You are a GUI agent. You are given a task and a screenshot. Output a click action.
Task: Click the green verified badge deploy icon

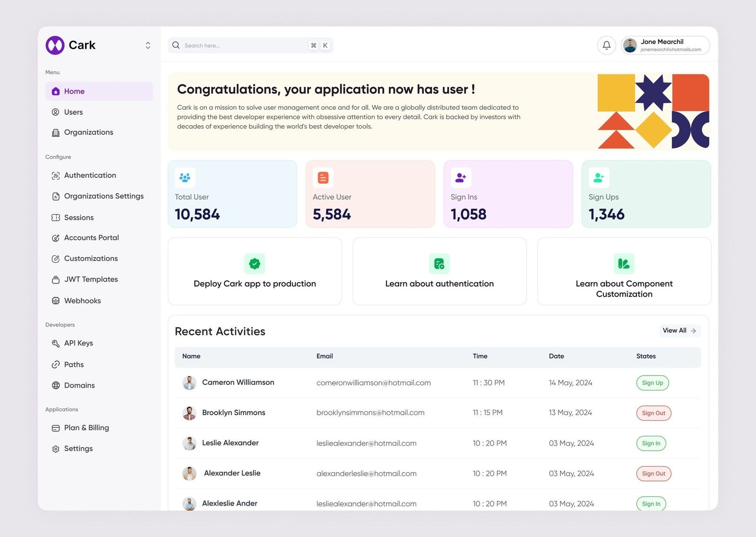tap(255, 264)
